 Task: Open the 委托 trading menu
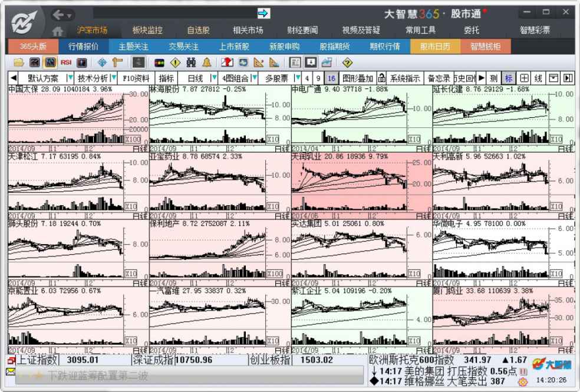[472, 30]
